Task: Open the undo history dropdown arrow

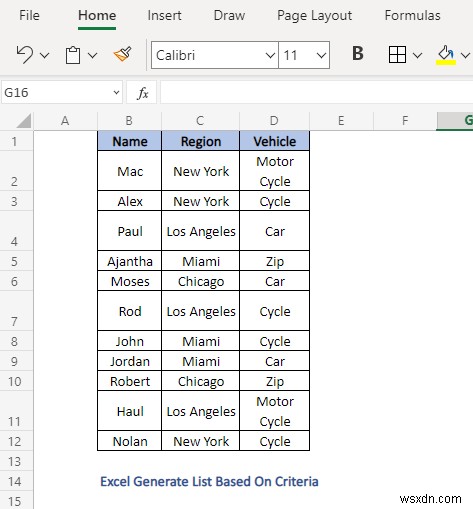Action: pyautogui.click(x=44, y=55)
